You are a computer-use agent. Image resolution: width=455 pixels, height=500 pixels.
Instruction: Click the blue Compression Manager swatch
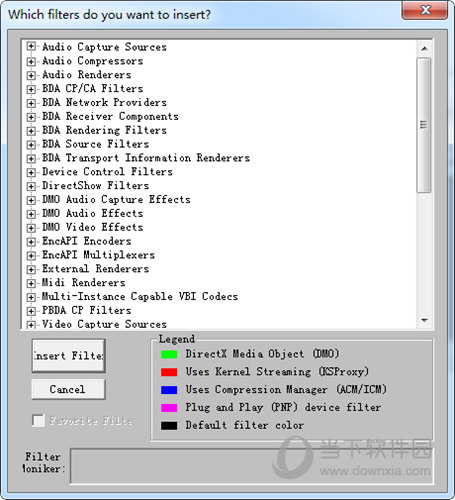tap(169, 390)
